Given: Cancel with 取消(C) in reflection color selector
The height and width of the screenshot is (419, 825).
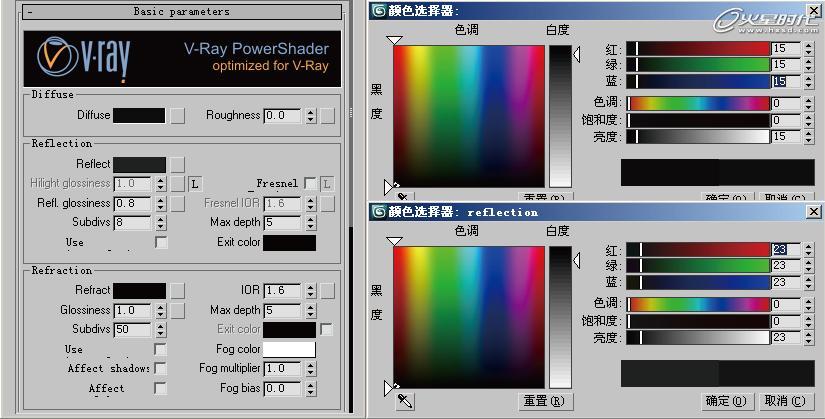Looking at the screenshot, I should tap(786, 401).
